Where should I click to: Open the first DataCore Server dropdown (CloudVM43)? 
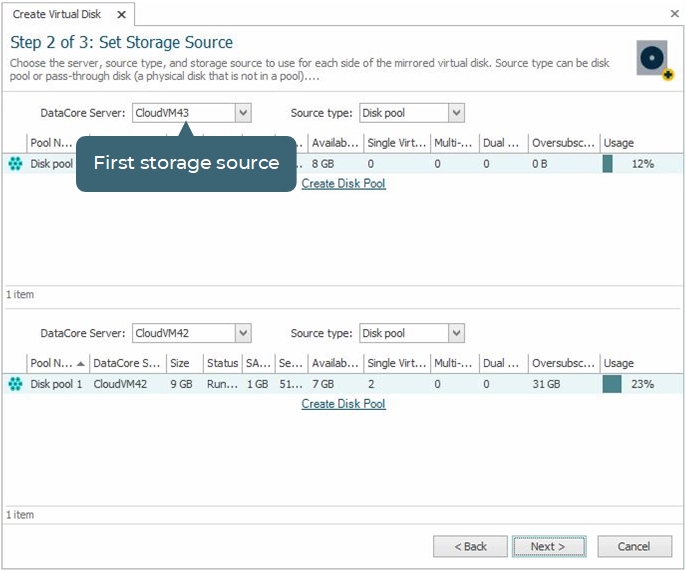click(243, 113)
